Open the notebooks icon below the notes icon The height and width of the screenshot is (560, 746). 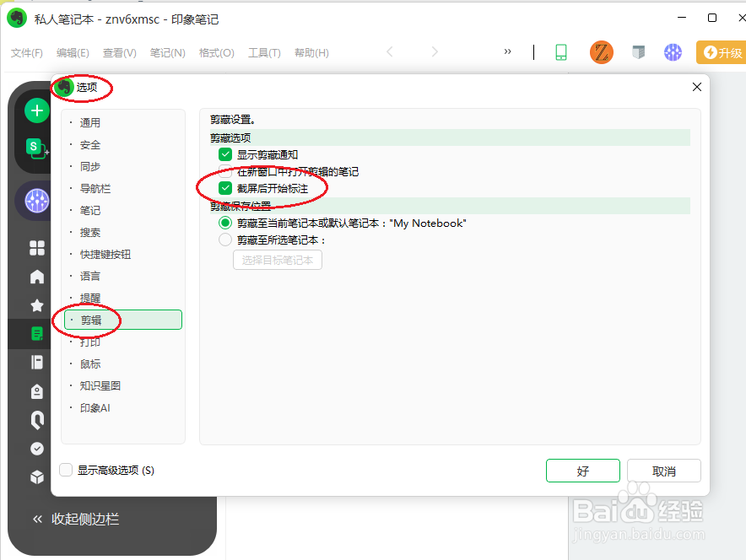click(x=35, y=363)
